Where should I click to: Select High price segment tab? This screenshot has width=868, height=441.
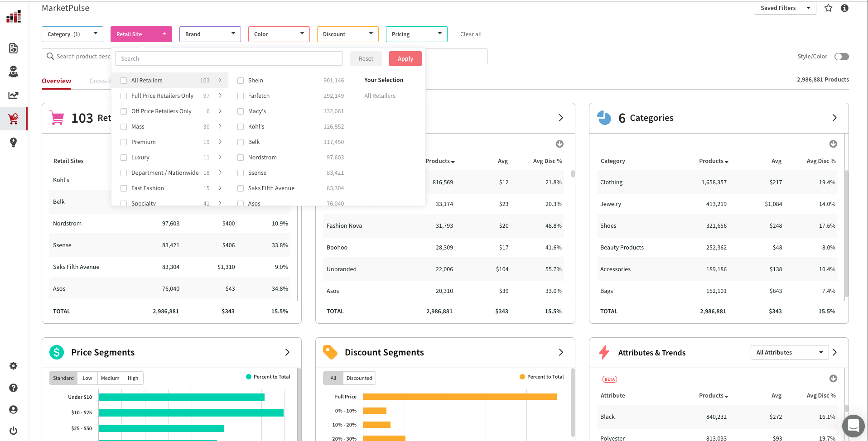(133, 378)
